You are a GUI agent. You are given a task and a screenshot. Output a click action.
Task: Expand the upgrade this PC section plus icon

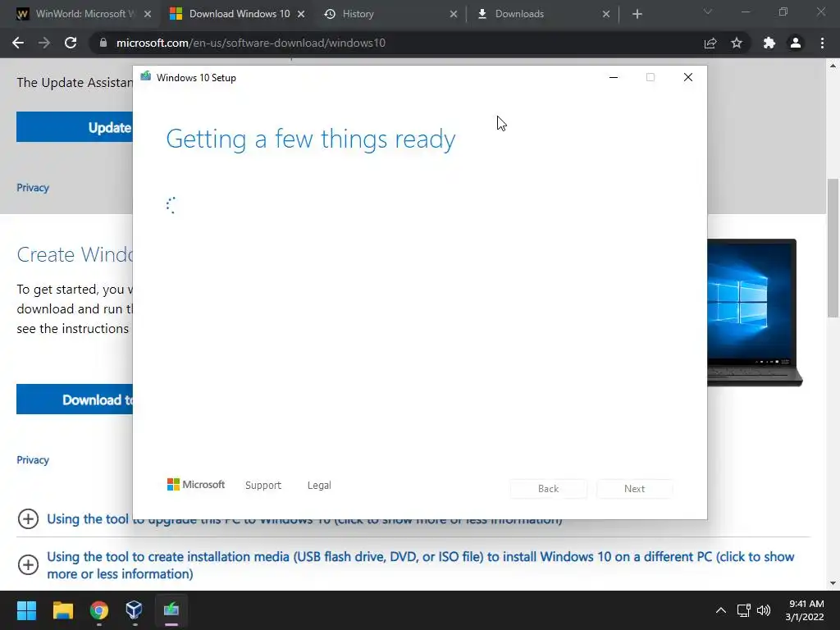click(28, 518)
